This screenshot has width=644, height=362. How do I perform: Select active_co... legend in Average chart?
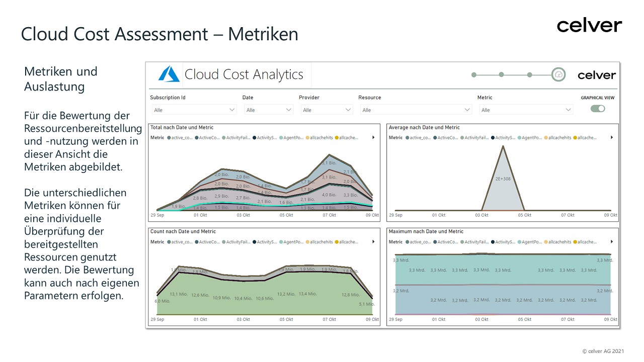point(418,138)
